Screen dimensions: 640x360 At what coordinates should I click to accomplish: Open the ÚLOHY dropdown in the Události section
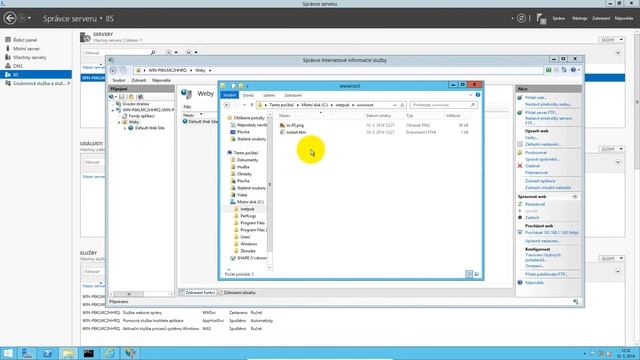(611, 149)
